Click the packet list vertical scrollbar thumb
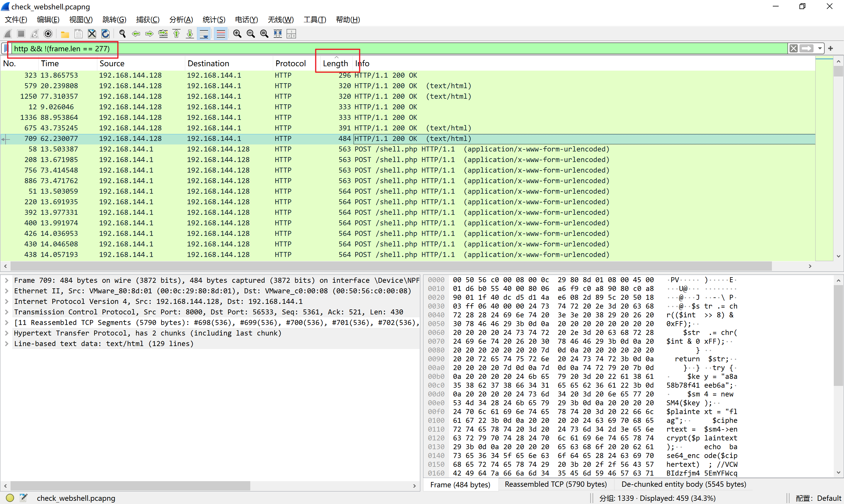 [838, 71]
